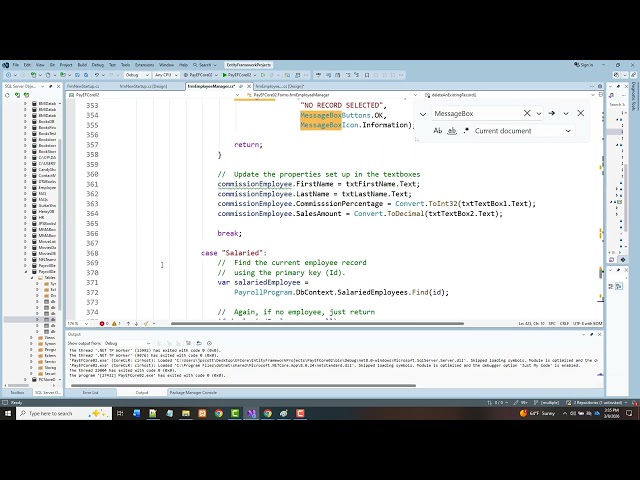Clear all Output panel text icon

189,343
